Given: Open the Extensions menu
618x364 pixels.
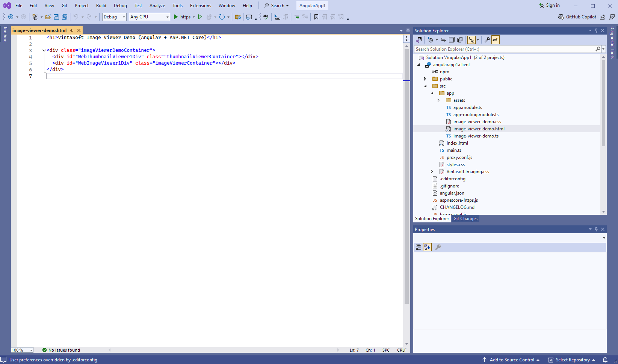Looking at the screenshot, I should (x=200, y=6).
